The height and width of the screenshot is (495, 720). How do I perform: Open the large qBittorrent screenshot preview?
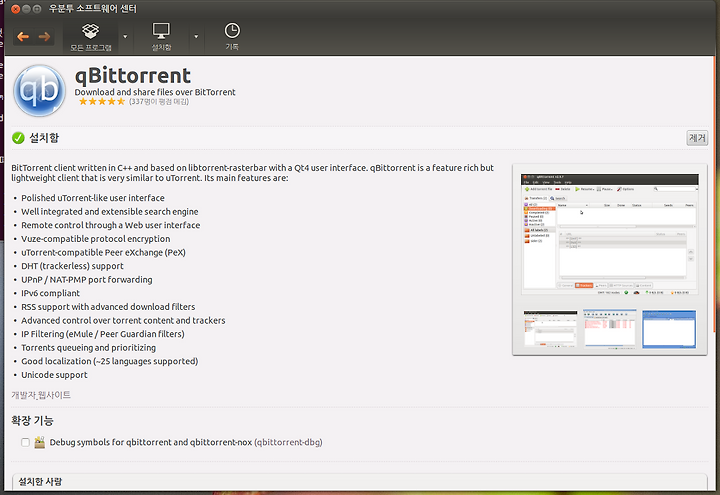tap(610, 234)
